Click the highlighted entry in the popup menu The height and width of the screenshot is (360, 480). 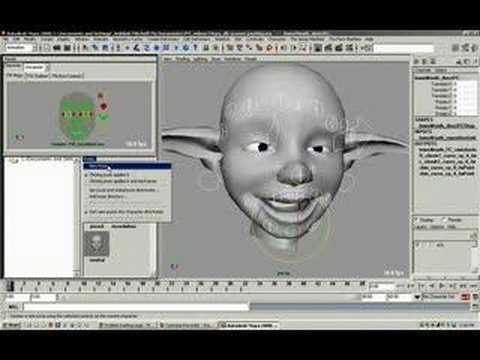point(127,166)
